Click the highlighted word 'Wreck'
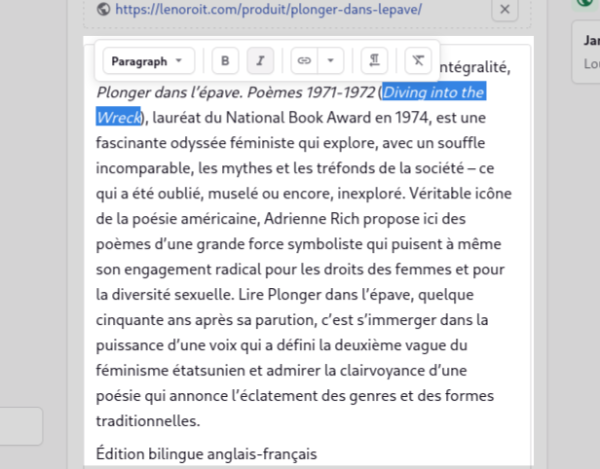The width and height of the screenshot is (600, 469). tap(118, 118)
